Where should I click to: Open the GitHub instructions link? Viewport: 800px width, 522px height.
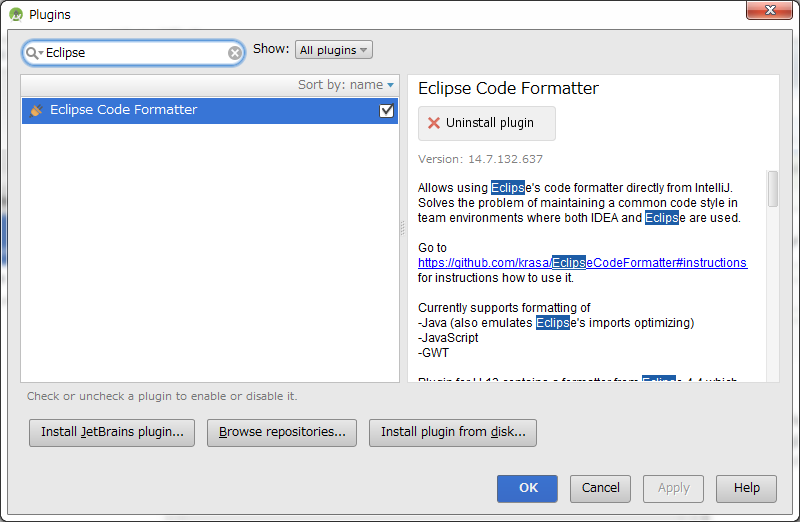[582, 263]
